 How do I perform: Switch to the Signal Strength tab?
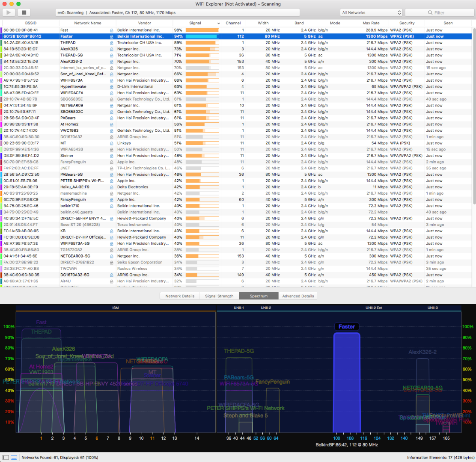click(219, 296)
